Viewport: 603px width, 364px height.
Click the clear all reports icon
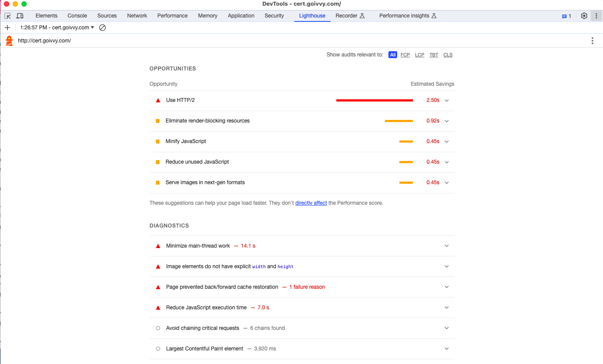coord(102,28)
